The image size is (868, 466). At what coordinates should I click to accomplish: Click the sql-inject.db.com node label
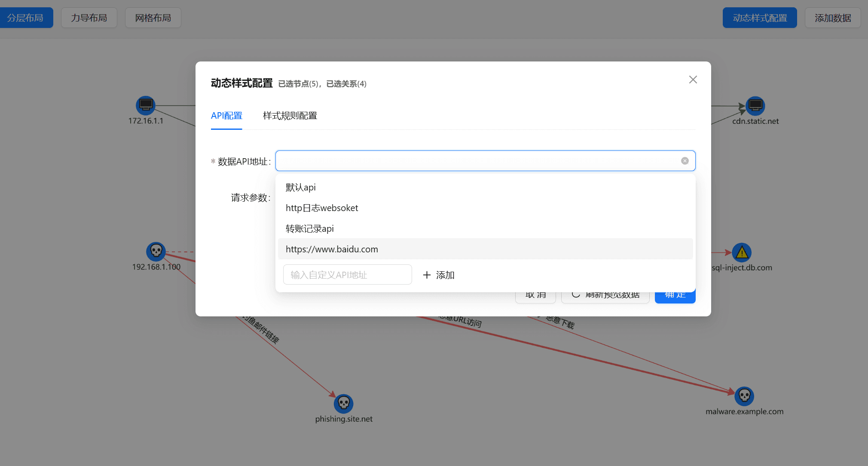point(742,268)
